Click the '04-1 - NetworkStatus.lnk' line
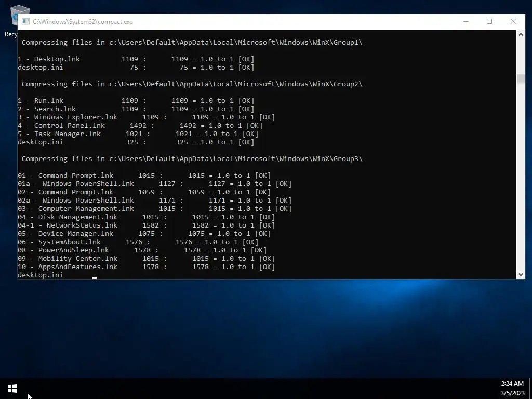The image size is (532, 399). click(x=147, y=225)
